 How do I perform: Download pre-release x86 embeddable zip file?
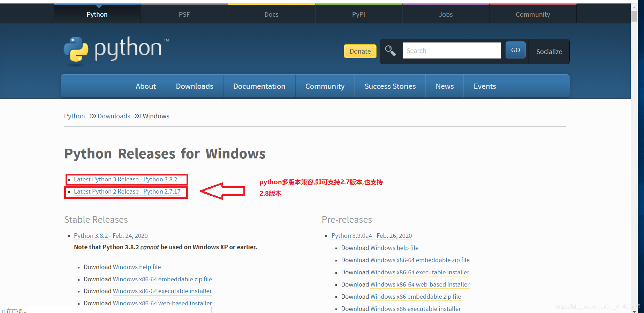point(416,297)
